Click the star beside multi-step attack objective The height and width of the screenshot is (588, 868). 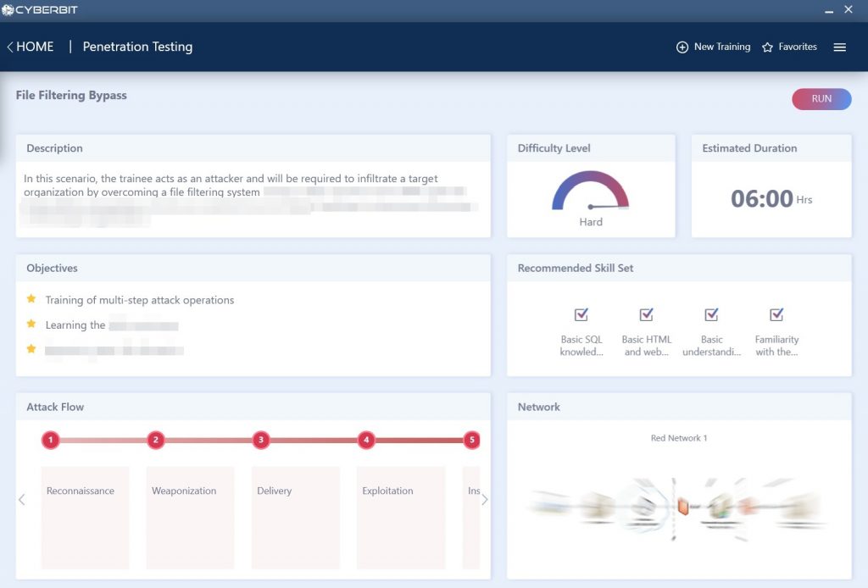[31, 299]
